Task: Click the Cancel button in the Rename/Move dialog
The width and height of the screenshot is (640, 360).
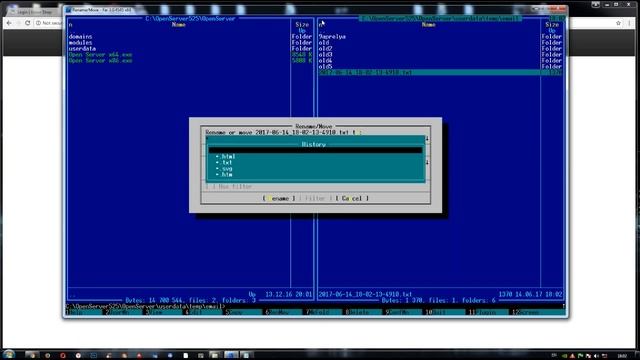Action: (x=352, y=198)
